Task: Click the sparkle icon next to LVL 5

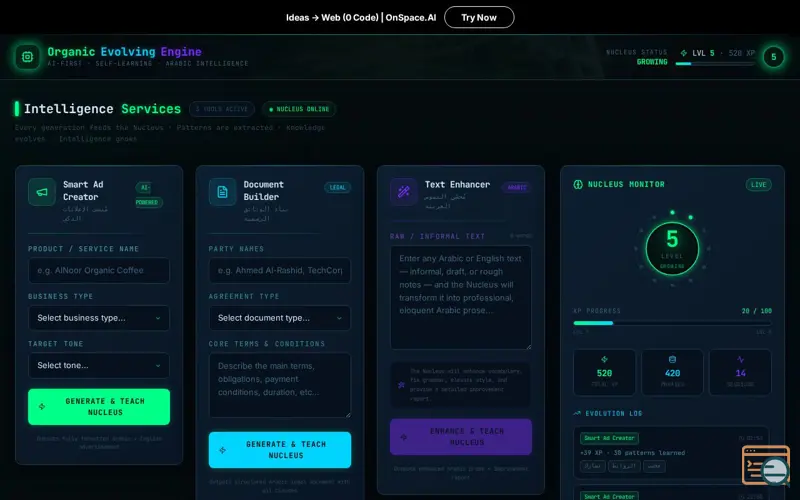Action: [x=684, y=53]
